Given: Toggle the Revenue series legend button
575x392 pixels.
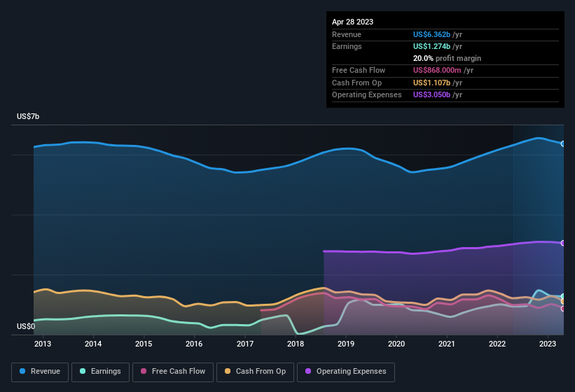Looking at the screenshot, I should pos(40,372).
